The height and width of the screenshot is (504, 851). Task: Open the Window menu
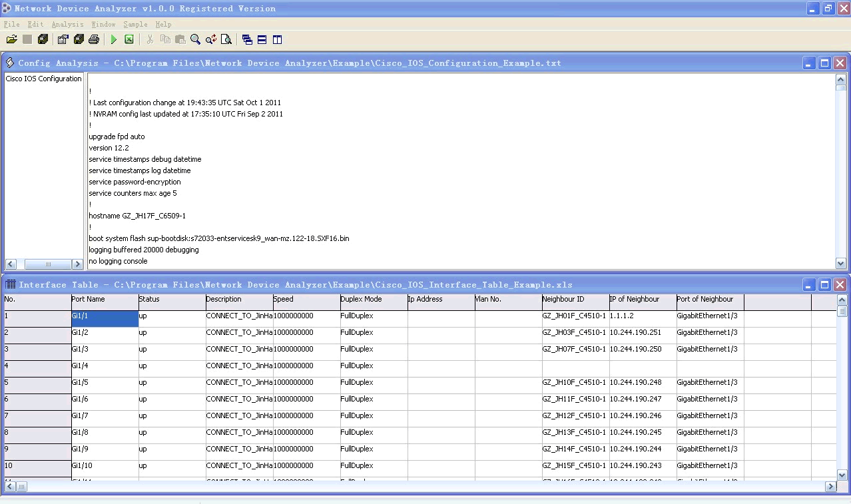(x=103, y=25)
